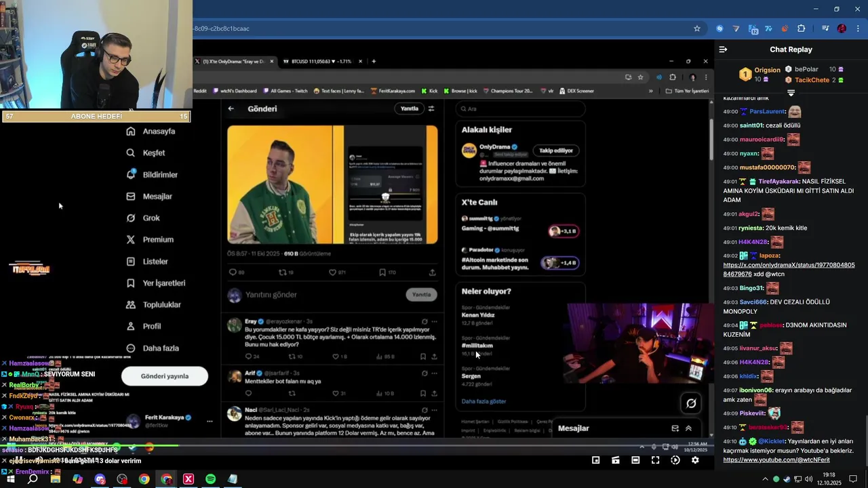
Task: Open the browser extensions puzzle icon
Action: coord(801,28)
